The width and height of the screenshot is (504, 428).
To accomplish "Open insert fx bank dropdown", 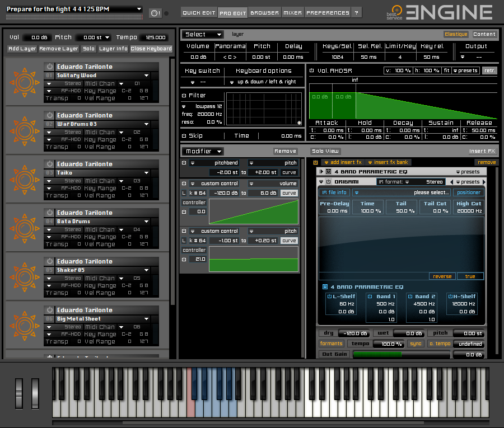I will point(388,162).
